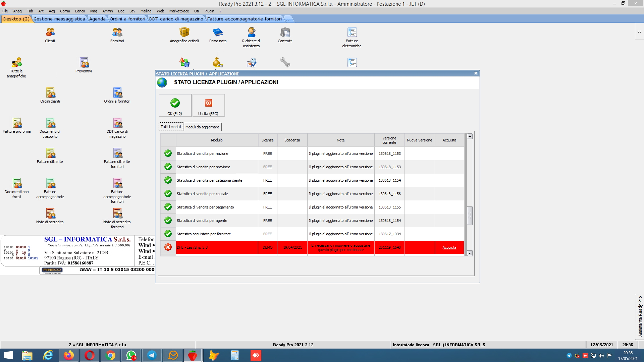Open Windows Start menu
The height and width of the screenshot is (362, 644).
tap(8, 355)
